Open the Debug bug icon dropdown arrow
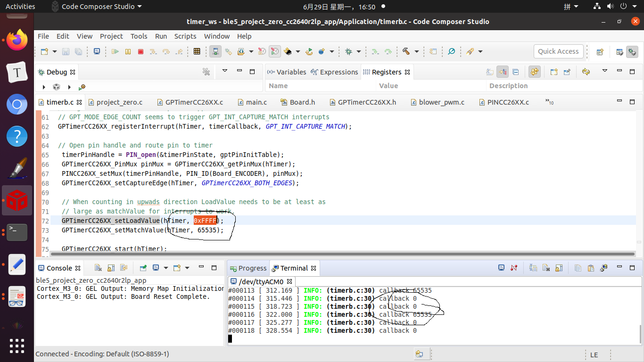The height and width of the screenshot is (362, 644). pyautogui.click(x=359, y=52)
